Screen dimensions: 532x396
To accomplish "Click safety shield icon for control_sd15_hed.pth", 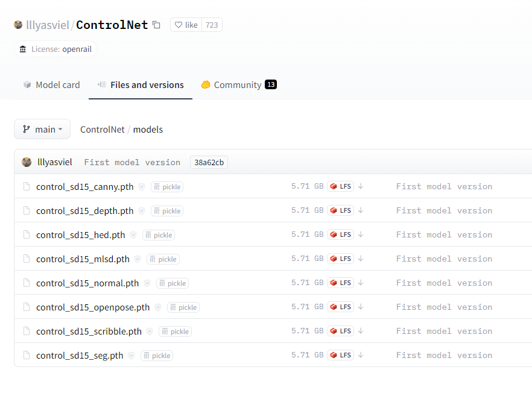I will point(133,235).
